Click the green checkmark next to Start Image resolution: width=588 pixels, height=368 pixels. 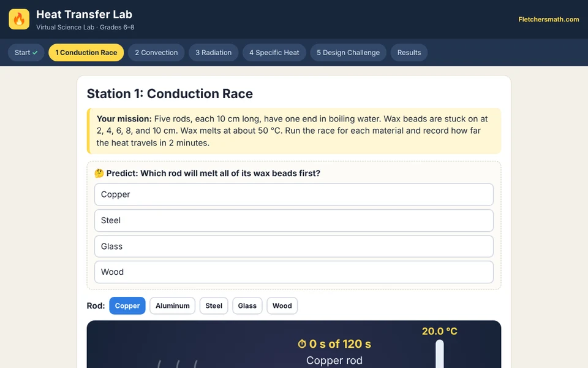pos(35,53)
